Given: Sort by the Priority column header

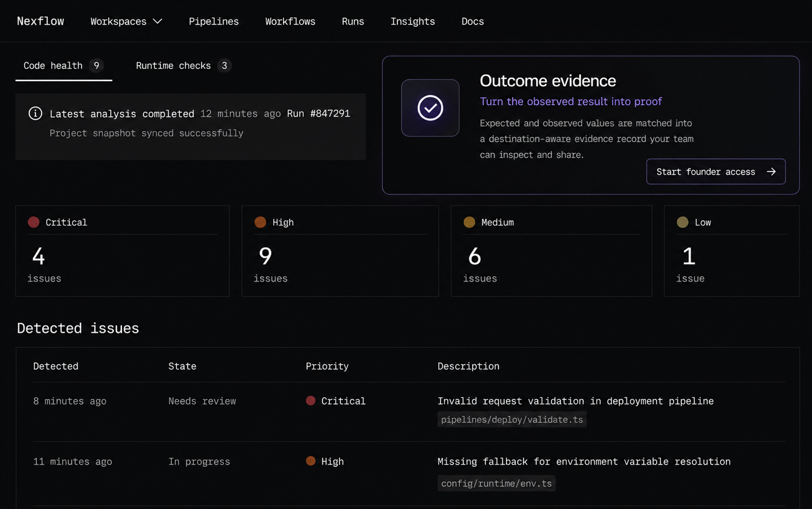Looking at the screenshot, I should [327, 366].
